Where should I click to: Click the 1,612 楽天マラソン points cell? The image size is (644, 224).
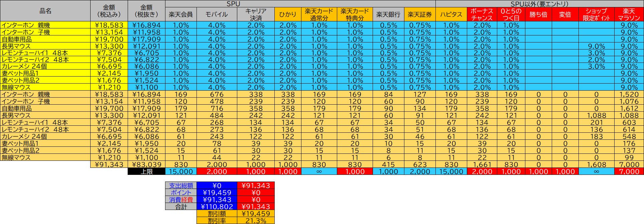[629, 108]
